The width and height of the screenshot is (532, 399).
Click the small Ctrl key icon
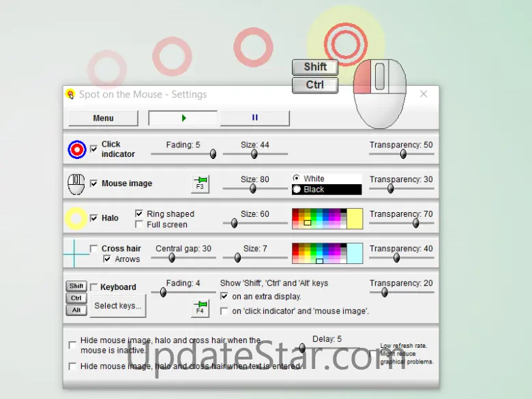click(x=76, y=298)
